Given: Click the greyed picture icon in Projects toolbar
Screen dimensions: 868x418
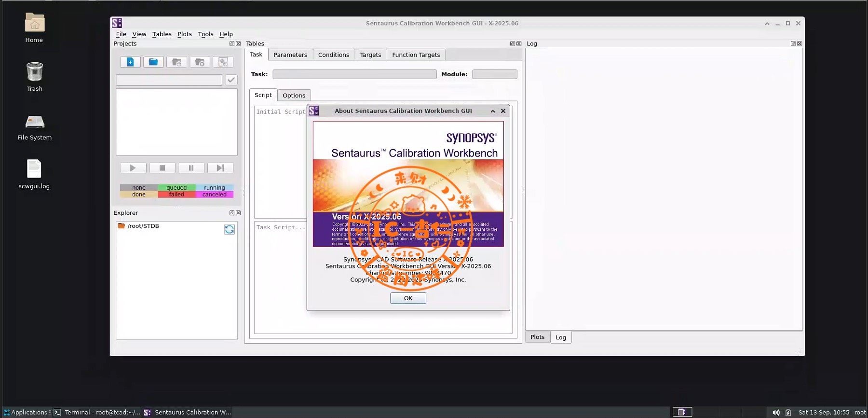Looking at the screenshot, I should tap(223, 62).
